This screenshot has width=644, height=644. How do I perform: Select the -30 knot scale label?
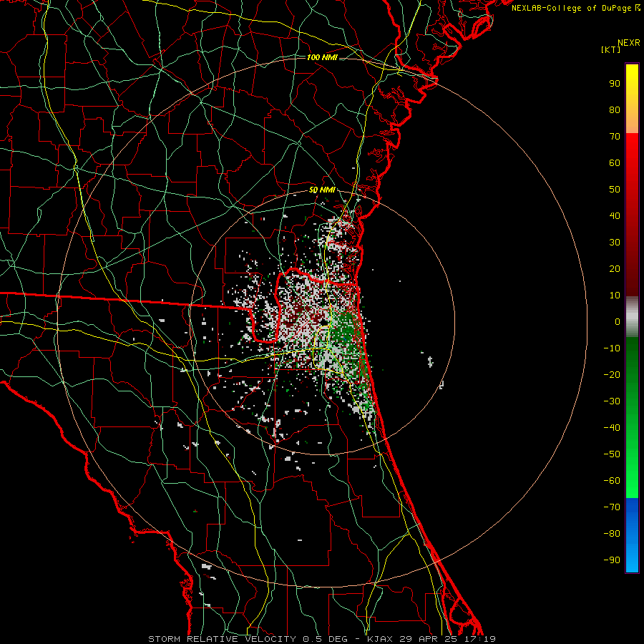point(612,401)
